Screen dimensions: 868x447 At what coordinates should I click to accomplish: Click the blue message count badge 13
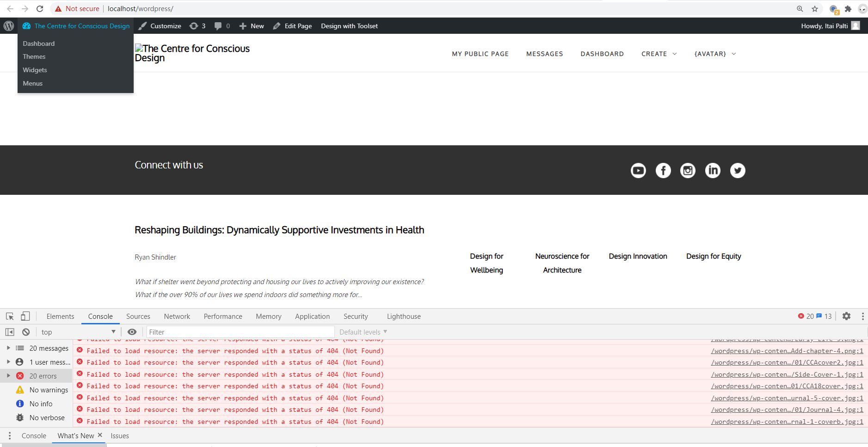coord(824,317)
